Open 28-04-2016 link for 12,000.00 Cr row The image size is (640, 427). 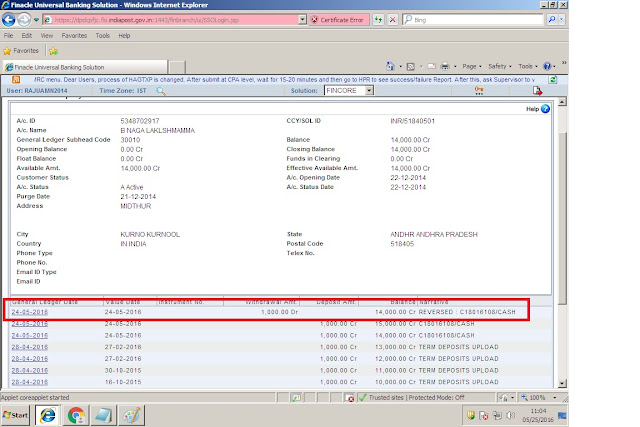29,359
